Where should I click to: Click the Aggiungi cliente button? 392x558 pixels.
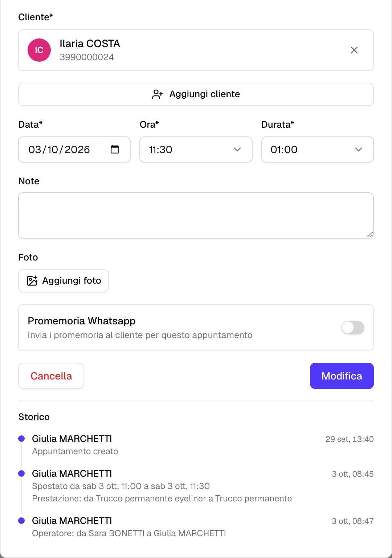coord(196,94)
